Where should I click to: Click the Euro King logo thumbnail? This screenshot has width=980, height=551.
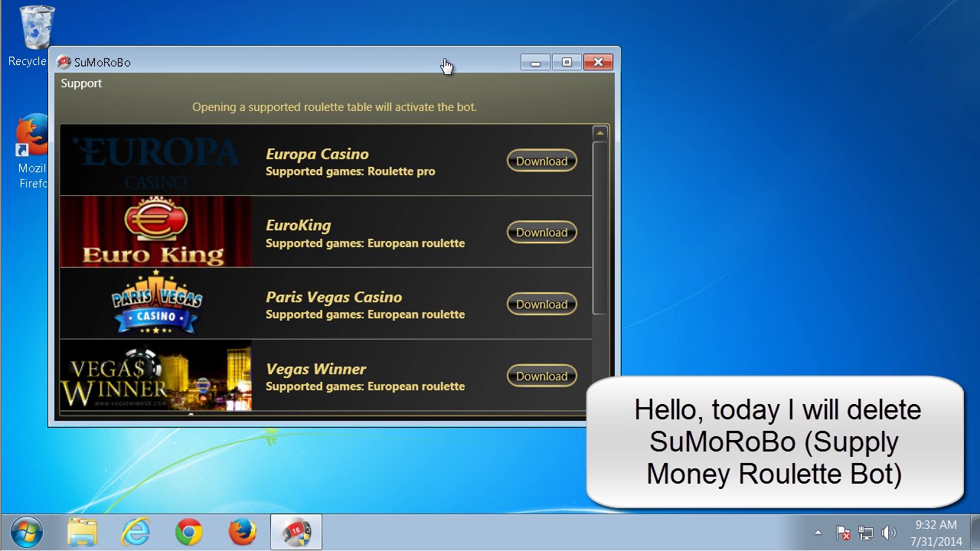tap(155, 231)
